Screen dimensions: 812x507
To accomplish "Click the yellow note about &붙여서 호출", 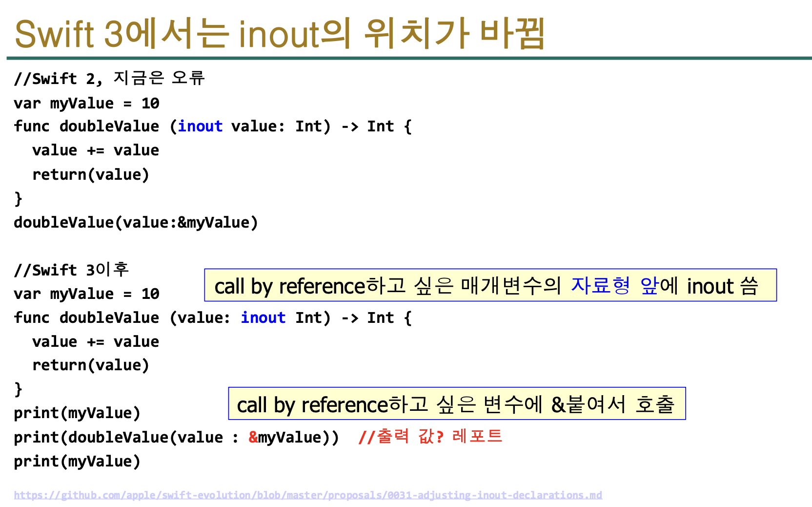I will click(457, 403).
